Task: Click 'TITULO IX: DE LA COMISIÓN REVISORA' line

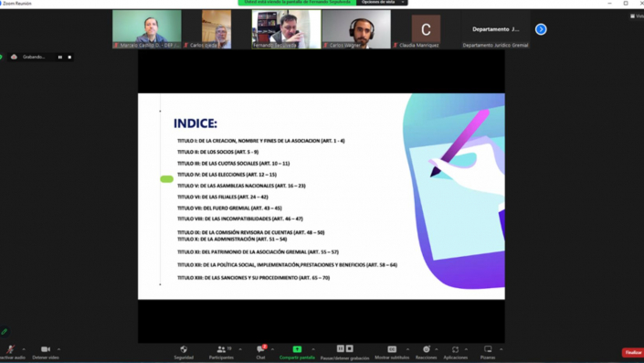Action: (250, 232)
